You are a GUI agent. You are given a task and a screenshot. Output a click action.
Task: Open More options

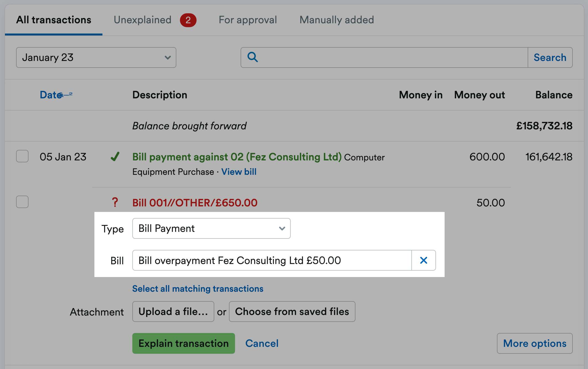pos(535,343)
